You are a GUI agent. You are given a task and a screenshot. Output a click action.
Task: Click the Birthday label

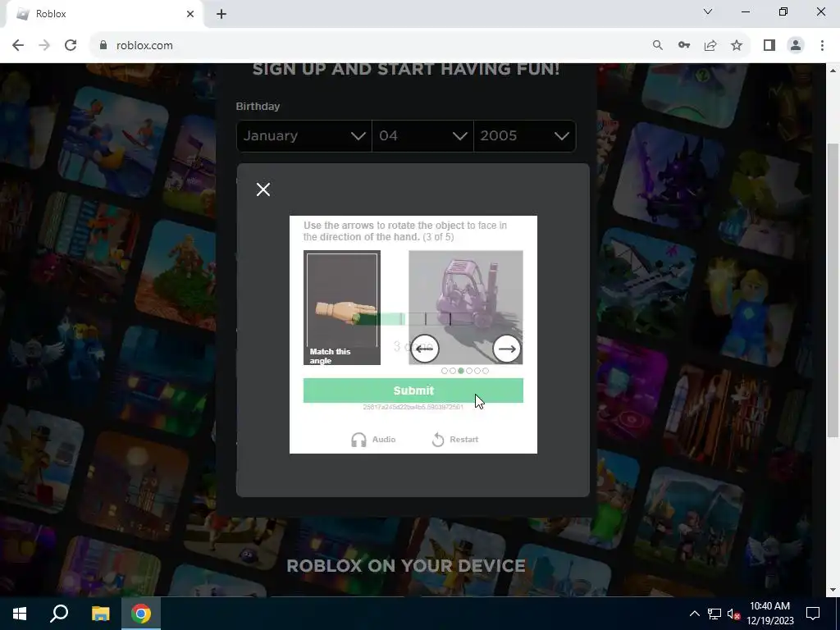point(258,106)
